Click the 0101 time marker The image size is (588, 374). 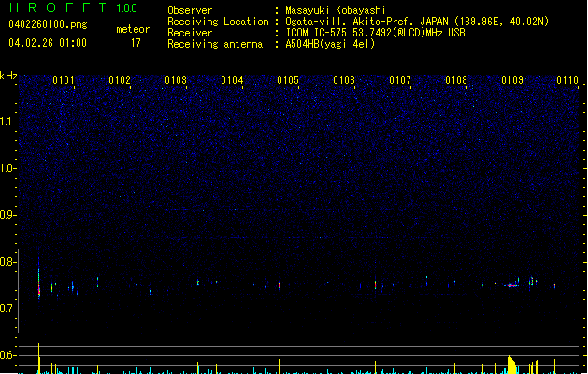tap(64, 80)
